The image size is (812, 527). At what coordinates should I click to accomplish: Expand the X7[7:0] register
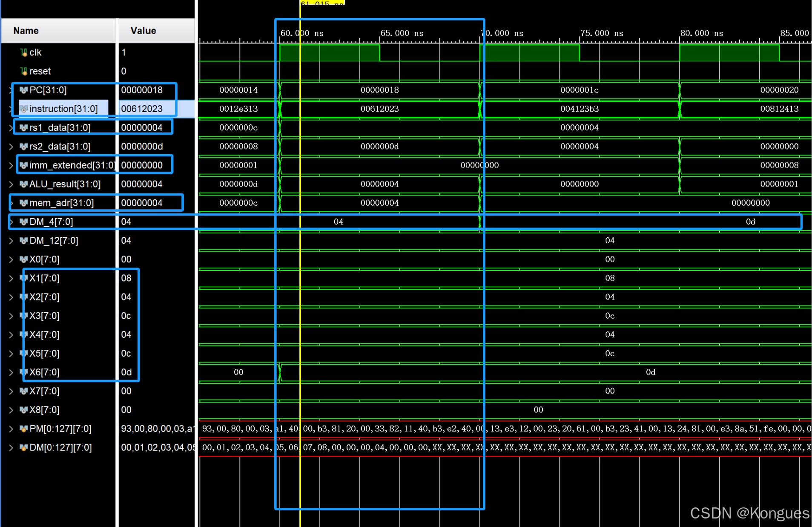click(11, 391)
